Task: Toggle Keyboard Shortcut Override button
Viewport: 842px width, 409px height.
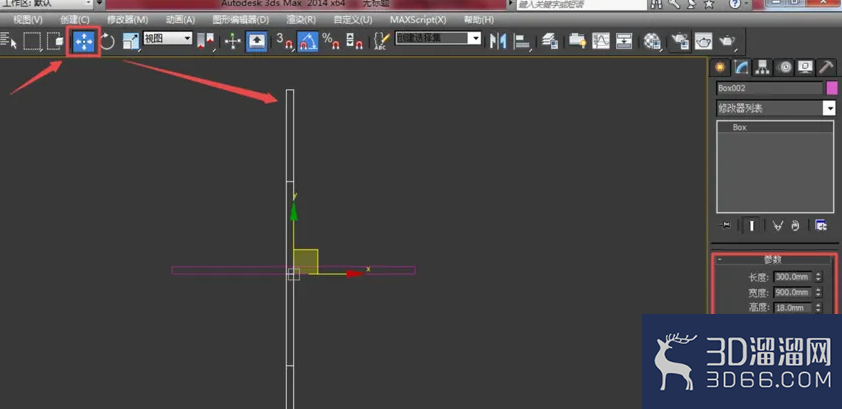Action: pyautogui.click(x=257, y=41)
